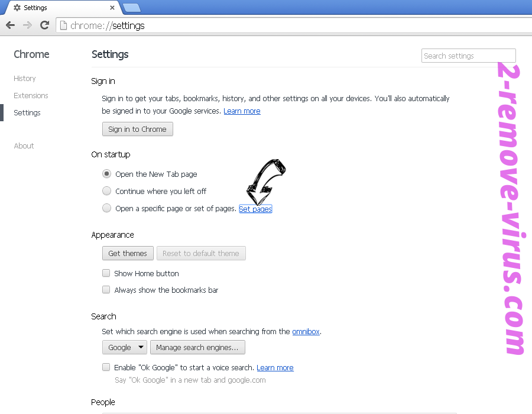
Task: Select Continue where you left off
Action: [x=106, y=190]
